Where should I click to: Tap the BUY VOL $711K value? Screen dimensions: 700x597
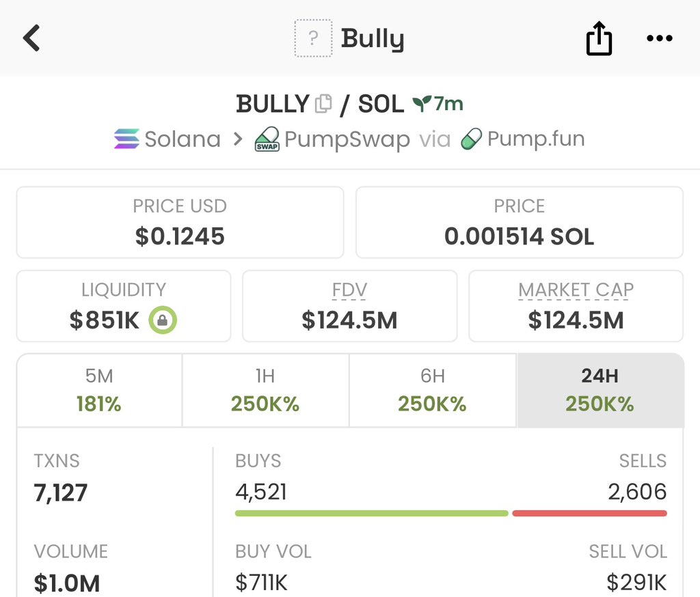coord(261,583)
